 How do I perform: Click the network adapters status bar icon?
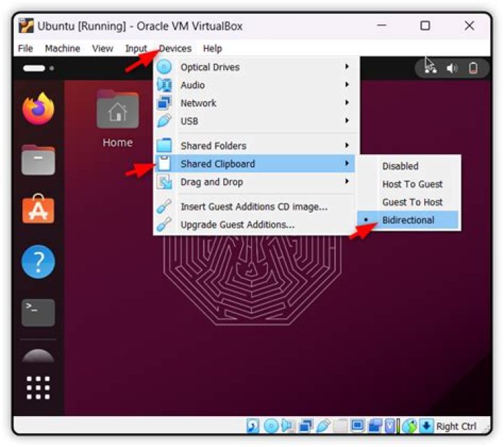(306, 426)
